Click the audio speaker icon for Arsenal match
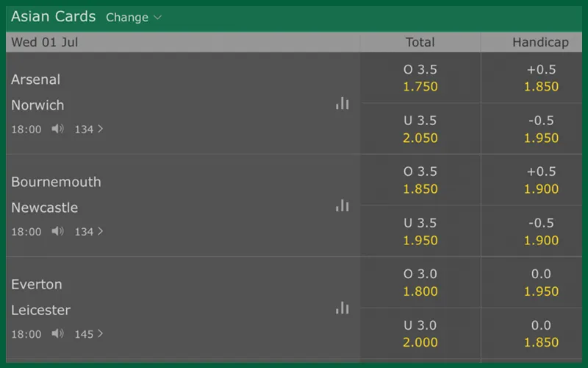Viewport: 588px width, 368px height. [x=58, y=130]
